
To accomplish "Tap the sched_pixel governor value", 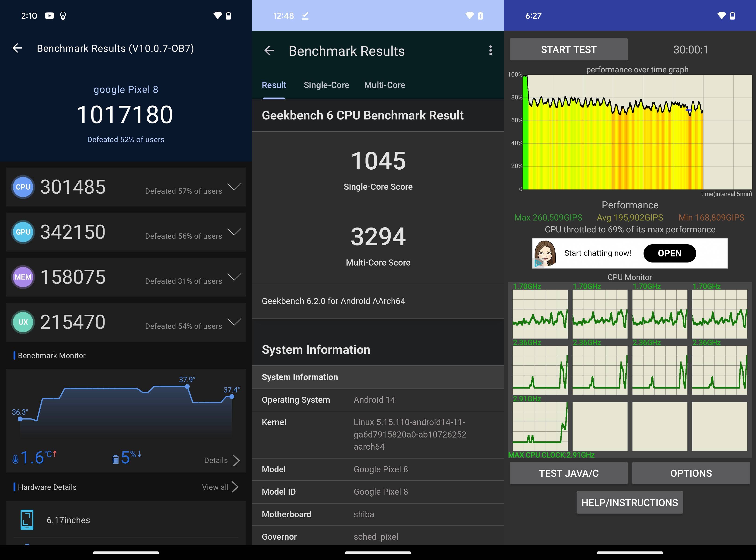I will tap(376, 537).
